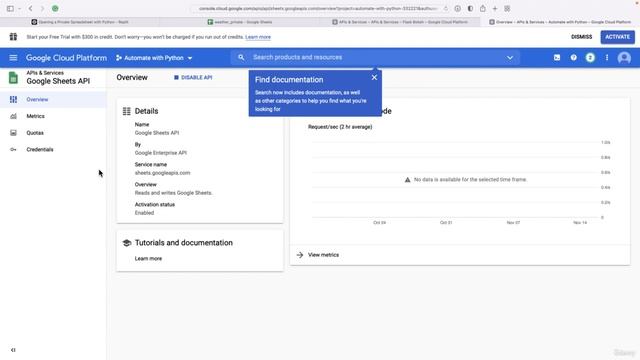640x360 pixels.
Task: Expand the search bar dropdown arrow
Action: pos(510,58)
